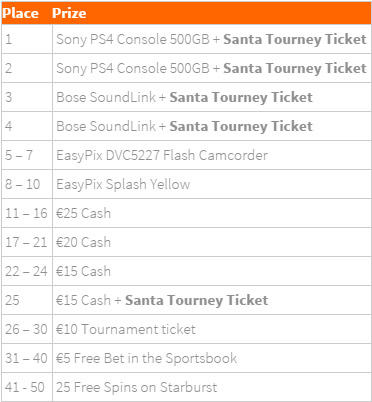Click €15 Cash prize for places 22 – 24
This screenshot has width=372, height=402.
click(x=83, y=271)
